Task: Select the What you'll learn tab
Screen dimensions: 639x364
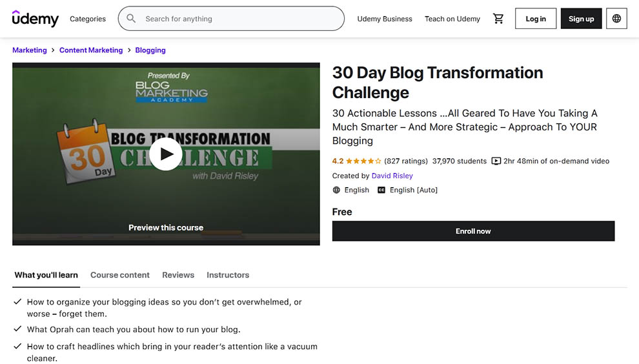Action: (x=46, y=275)
